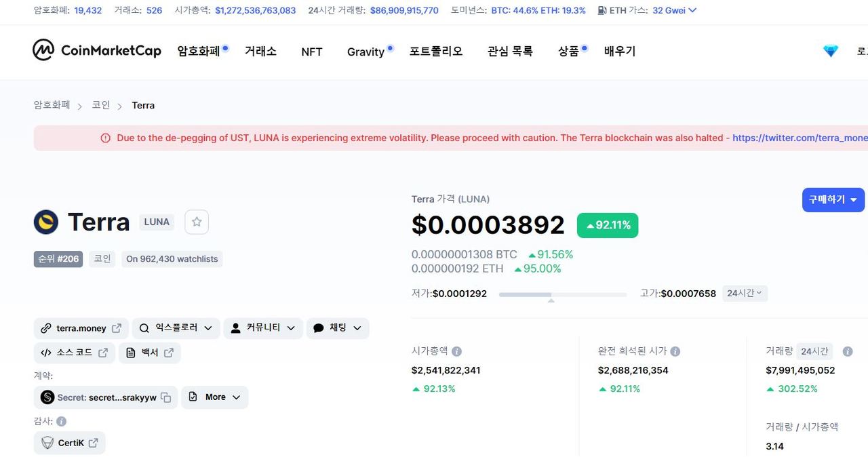This screenshot has height=457, width=868.
Task: Click the Terra LUNA coin logo
Action: click(x=46, y=222)
